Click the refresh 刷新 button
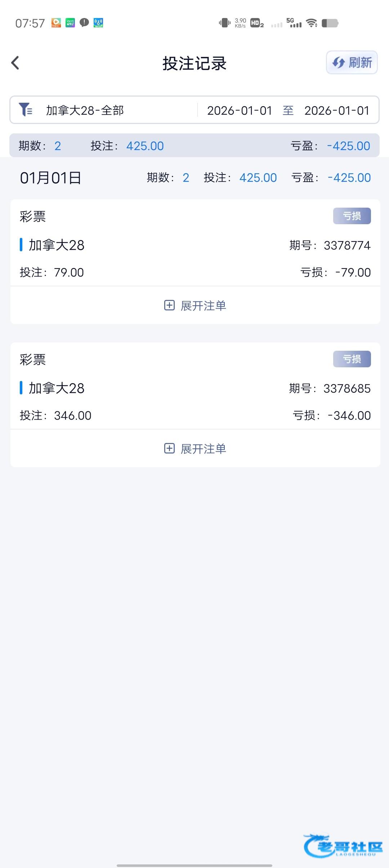The image size is (389, 868). coord(352,63)
